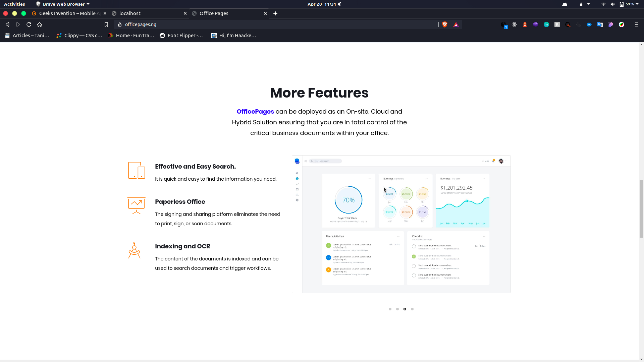Reload the Office Pages site
This screenshot has width=644, height=362.
pyautogui.click(x=29, y=24)
